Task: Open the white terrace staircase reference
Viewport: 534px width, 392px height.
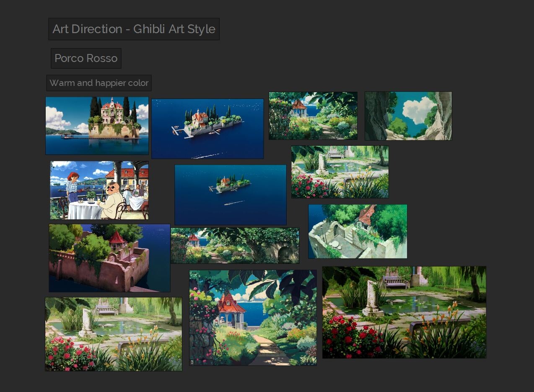Action: (x=358, y=231)
